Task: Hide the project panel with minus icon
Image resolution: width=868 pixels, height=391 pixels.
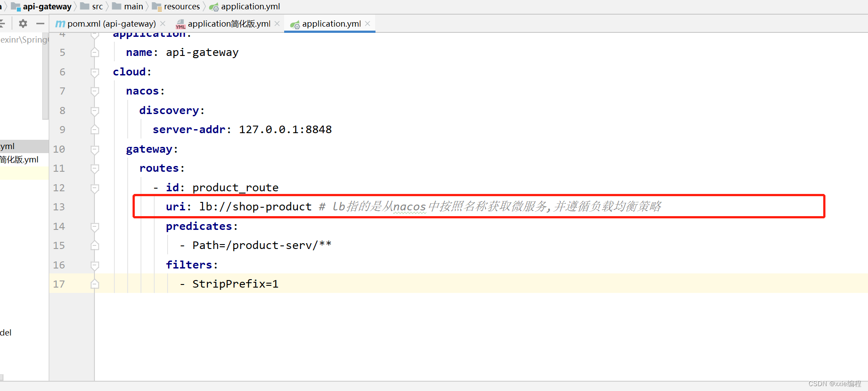Action: tap(40, 24)
